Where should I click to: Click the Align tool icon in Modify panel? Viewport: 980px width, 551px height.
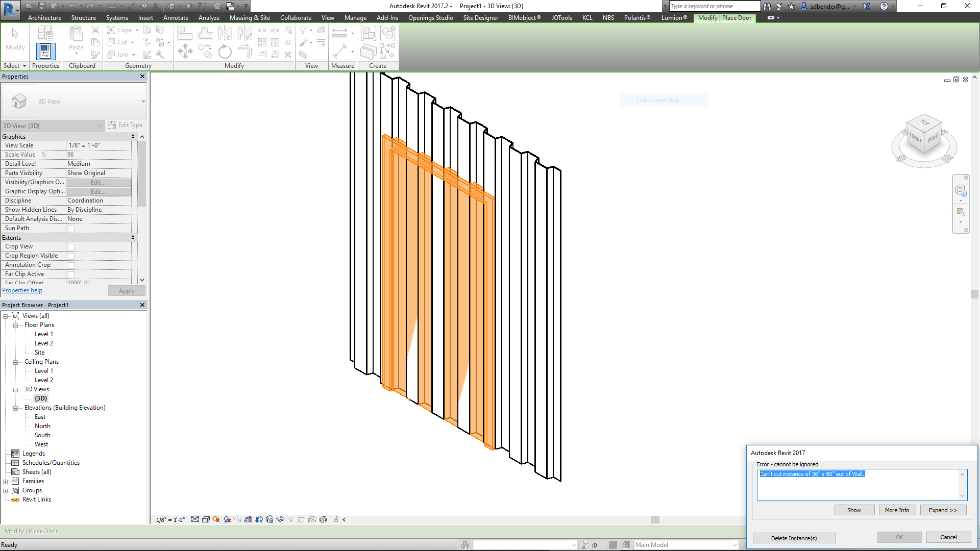coord(185,33)
